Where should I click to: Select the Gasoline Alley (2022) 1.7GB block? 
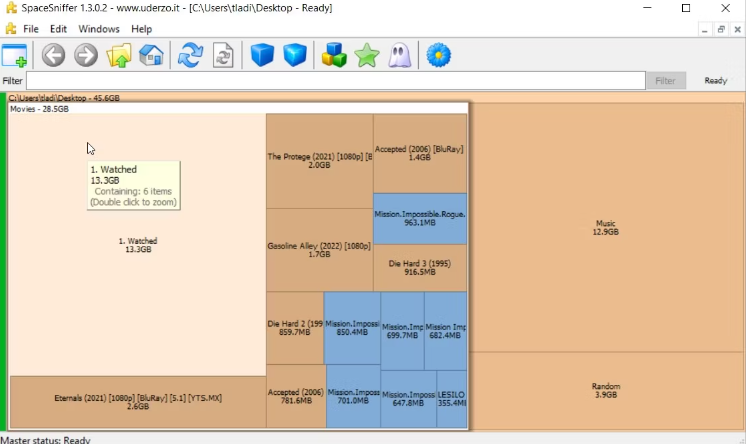click(x=320, y=250)
